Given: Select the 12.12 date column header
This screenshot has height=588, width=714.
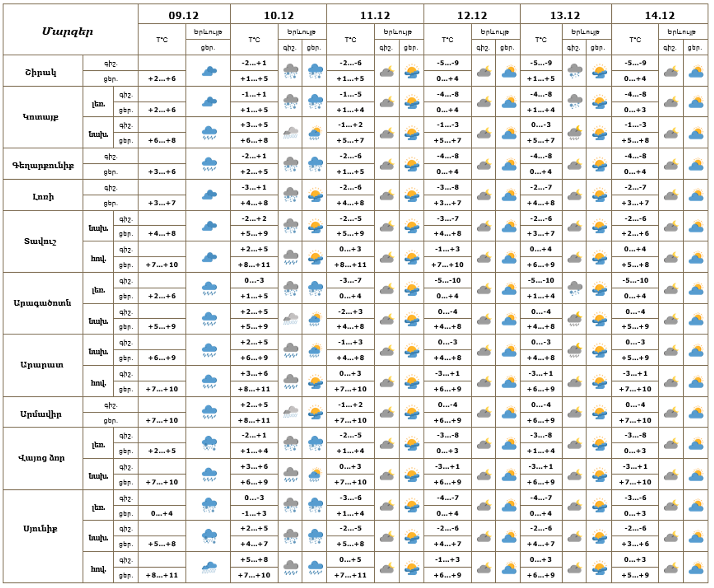Looking at the screenshot, I should tap(472, 15).
